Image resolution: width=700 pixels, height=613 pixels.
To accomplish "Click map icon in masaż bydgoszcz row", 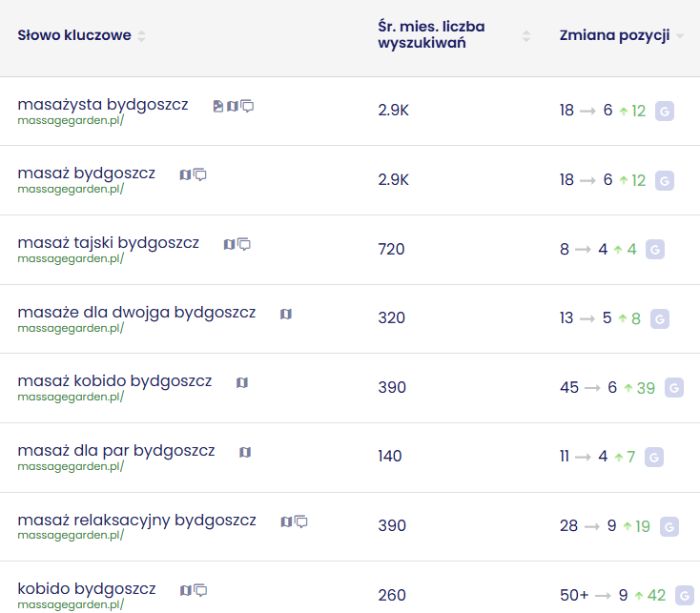I will pyautogui.click(x=186, y=175).
